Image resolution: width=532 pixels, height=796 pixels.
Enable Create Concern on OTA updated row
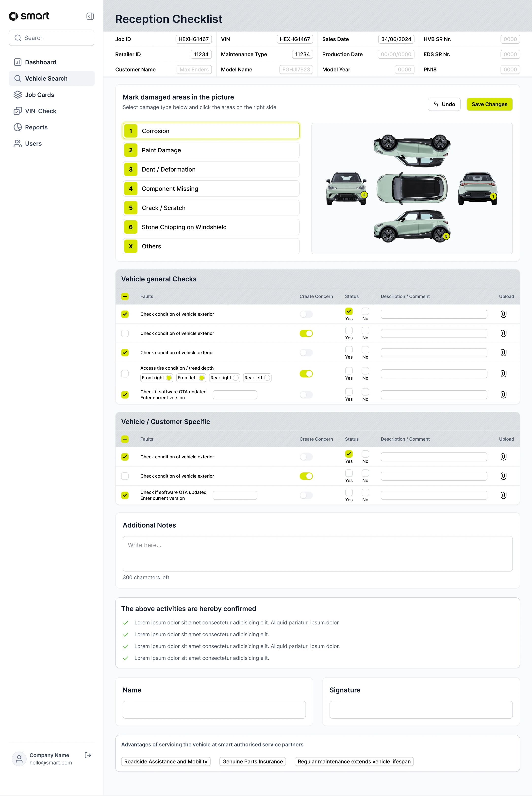point(306,395)
